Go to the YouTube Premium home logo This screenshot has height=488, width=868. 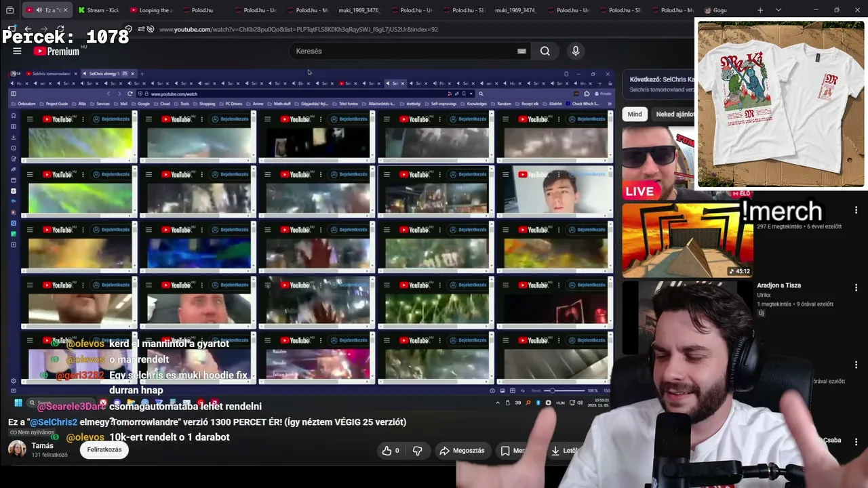tap(57, 51)
